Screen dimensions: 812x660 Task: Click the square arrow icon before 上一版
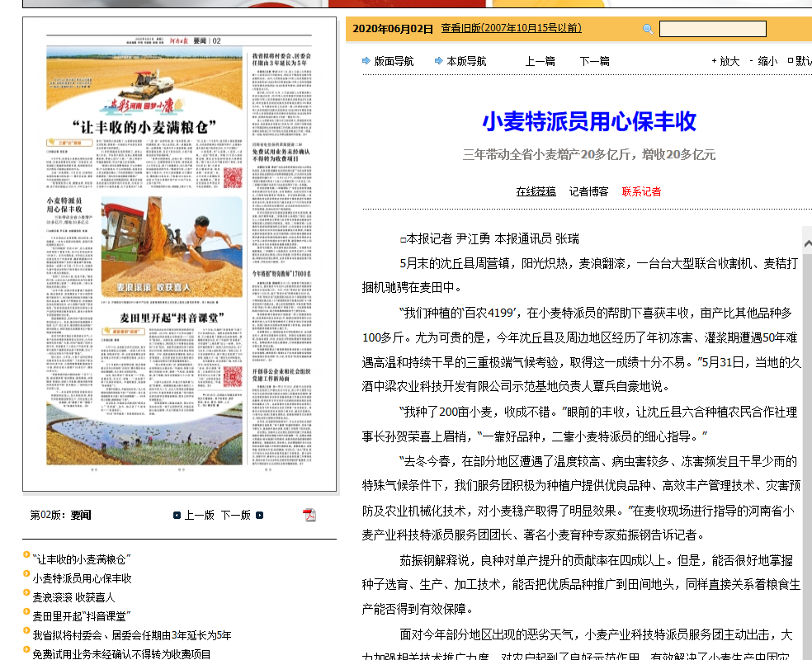pyautogui.click(x=177, y=515)
